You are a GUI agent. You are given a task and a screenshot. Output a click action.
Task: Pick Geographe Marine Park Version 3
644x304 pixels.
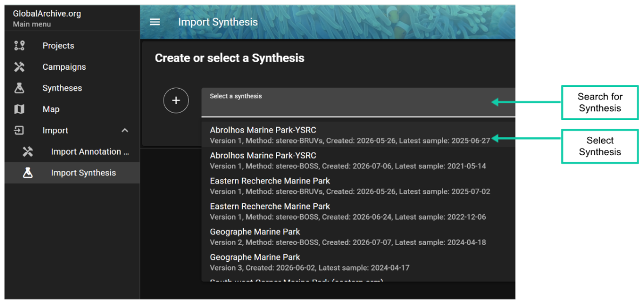pos(358,262)
